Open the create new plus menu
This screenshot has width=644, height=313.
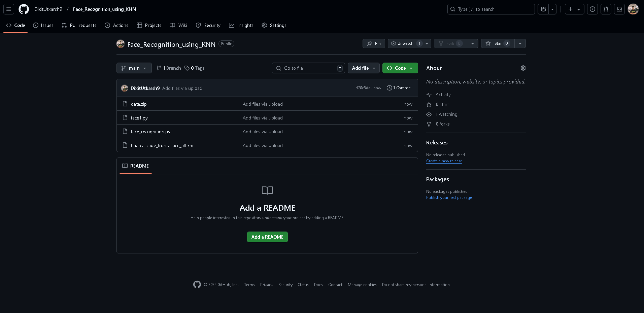coord(574,9)
